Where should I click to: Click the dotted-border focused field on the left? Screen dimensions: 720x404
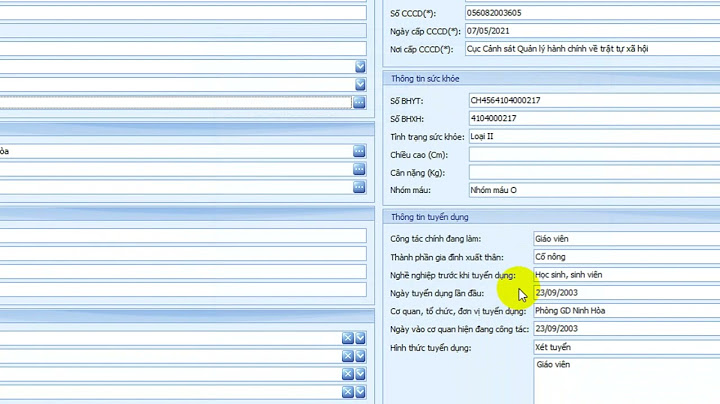click(x=176, y=102)
